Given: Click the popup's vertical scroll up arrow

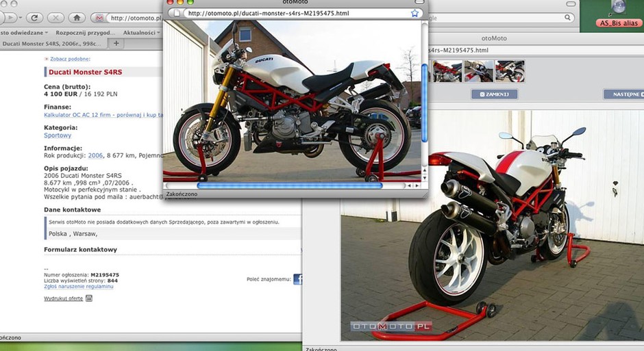Looking at the screenshot, I should click(x=425, y=170).
